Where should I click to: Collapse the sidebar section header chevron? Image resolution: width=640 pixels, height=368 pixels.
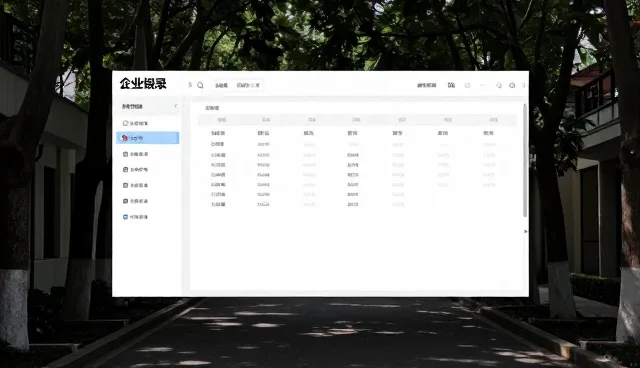pos(176,106)
